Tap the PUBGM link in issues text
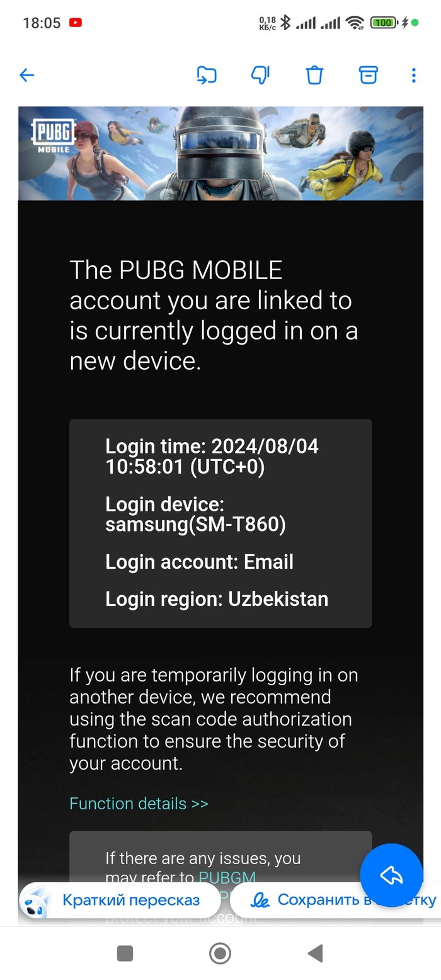This screenshot has width=441, height=980. (227, 877)
